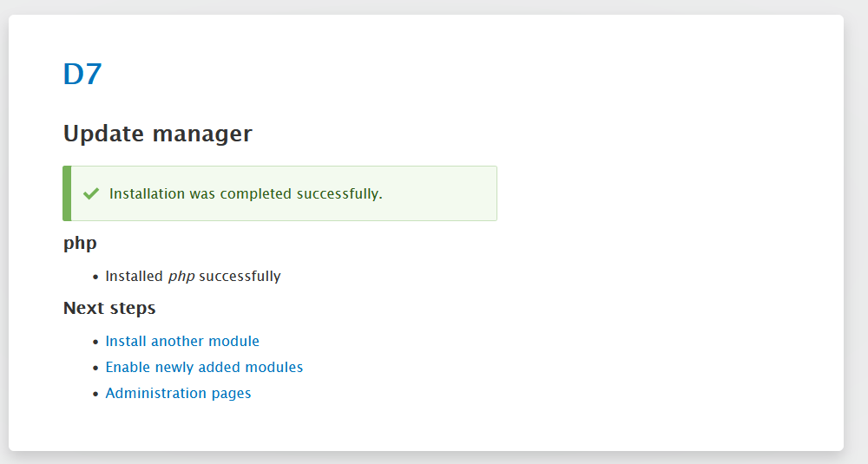Click bullet beside Enable newly added modules
Screen dimensions: 868x464
coord(96,368)
